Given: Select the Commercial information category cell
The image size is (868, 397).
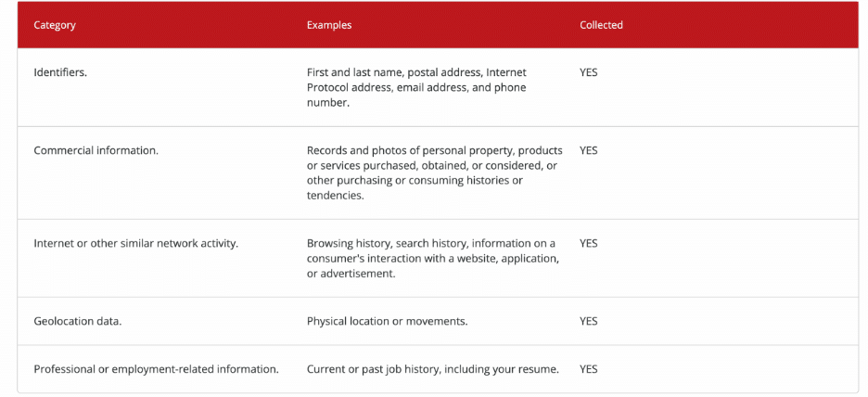Looking at the screenshot, I should point(96,149).
